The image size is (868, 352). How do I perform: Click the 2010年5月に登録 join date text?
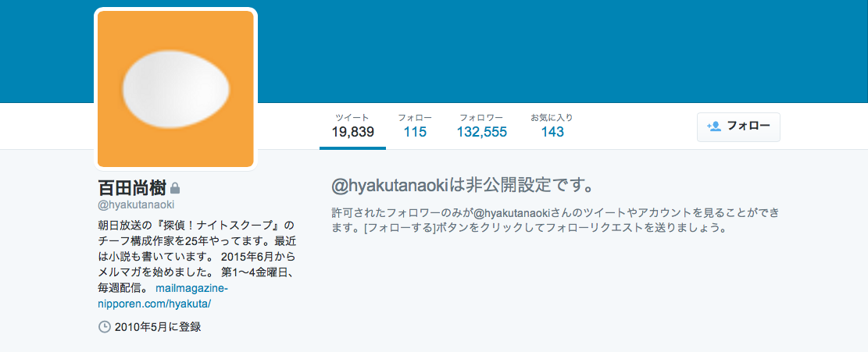[x=158, y=326]
